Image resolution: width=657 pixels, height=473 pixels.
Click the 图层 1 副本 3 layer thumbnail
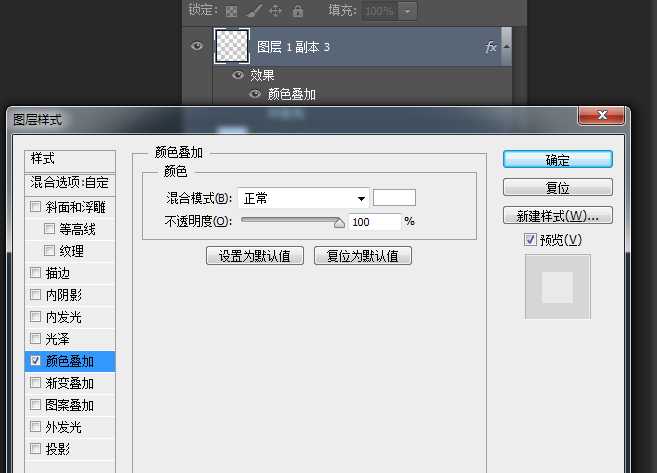(x=232, y=46)
